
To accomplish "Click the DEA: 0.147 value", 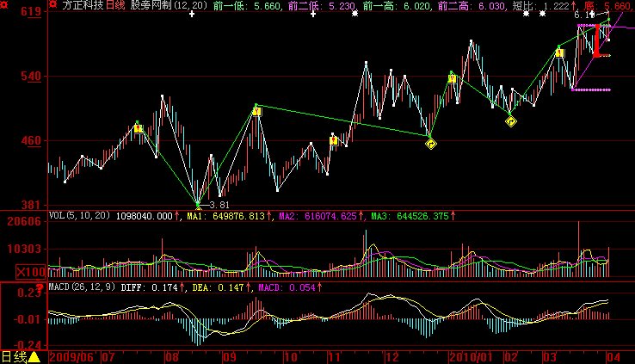I will (x=218, y=287).
